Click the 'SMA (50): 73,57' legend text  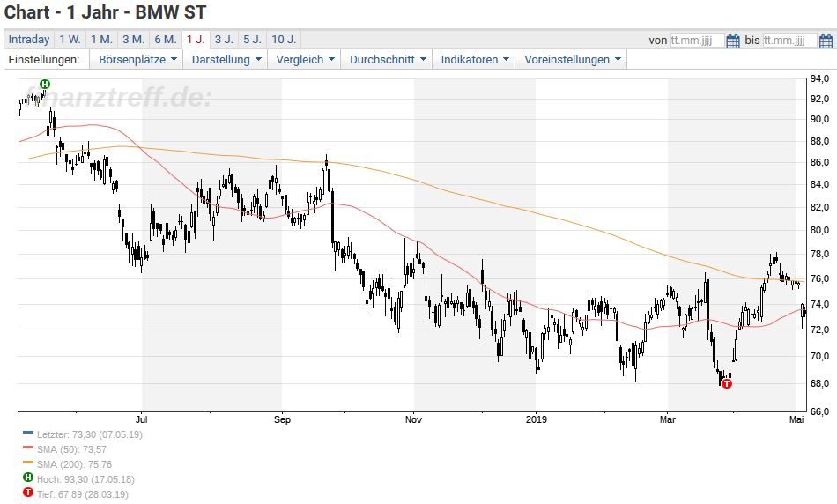pos(71,449)
